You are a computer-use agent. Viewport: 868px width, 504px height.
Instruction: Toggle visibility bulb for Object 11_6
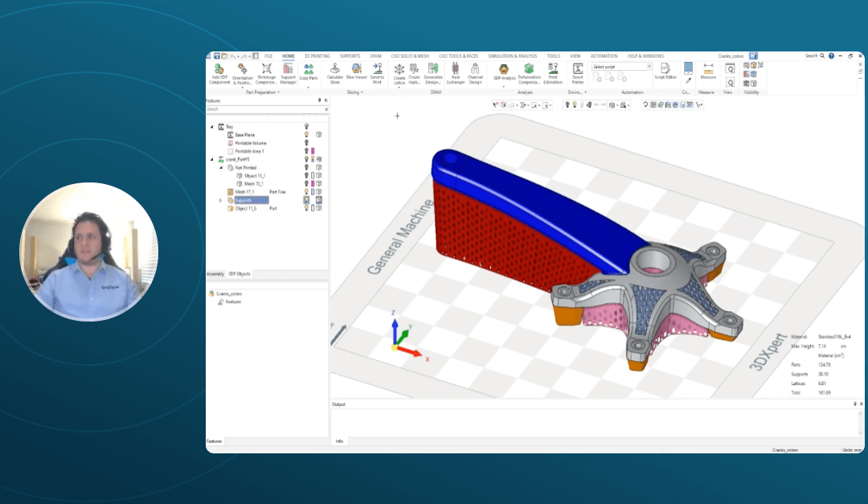pos(306,208)
